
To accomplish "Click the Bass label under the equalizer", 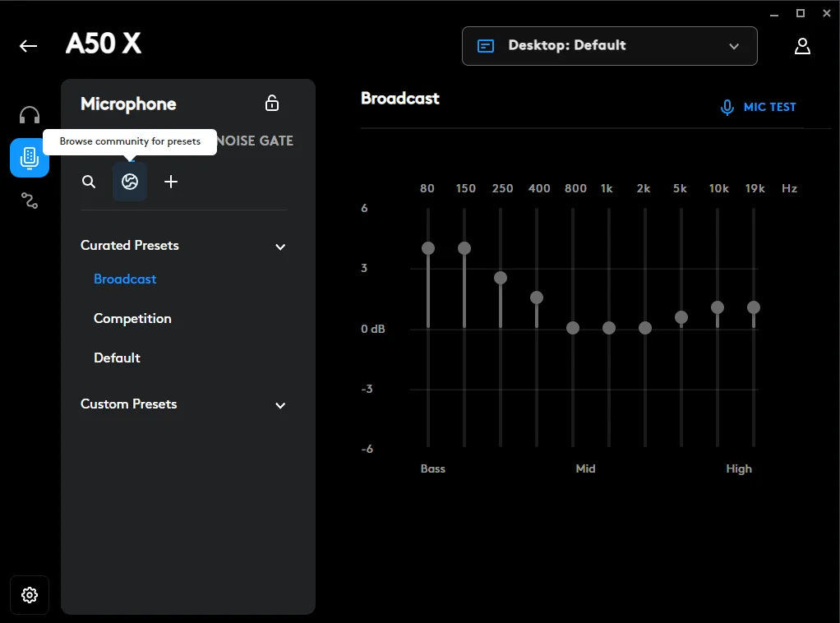I will click(433, 468).
